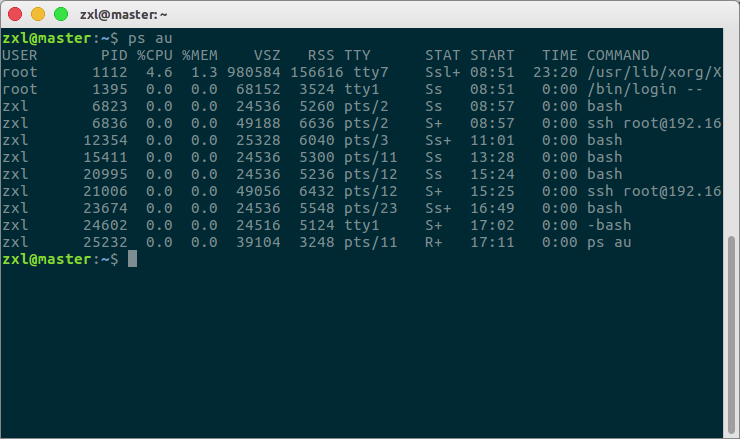
Task: Click the ssh root@192.16 command for PID 21006
Action: (655, 191)
